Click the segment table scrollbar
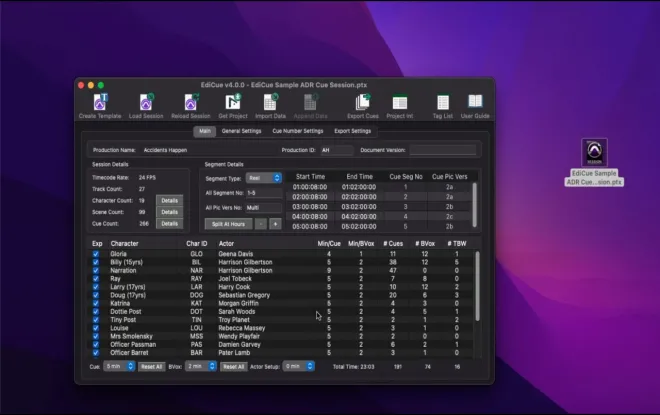 point(475,205)
